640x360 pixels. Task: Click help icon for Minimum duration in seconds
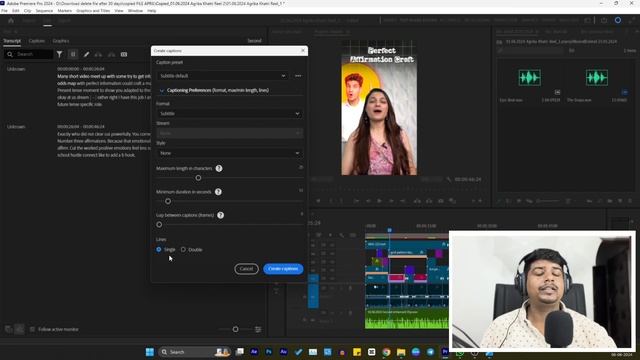(218, 191)
